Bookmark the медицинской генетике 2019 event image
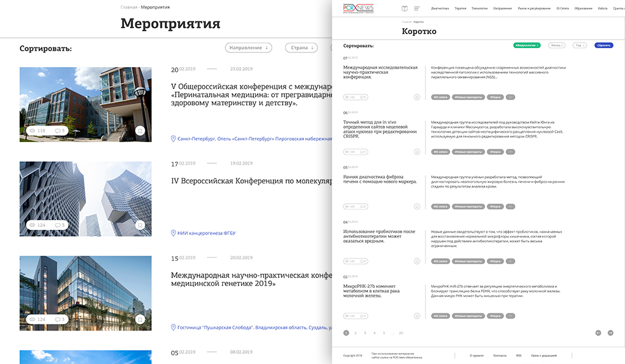 coord(140,319)
